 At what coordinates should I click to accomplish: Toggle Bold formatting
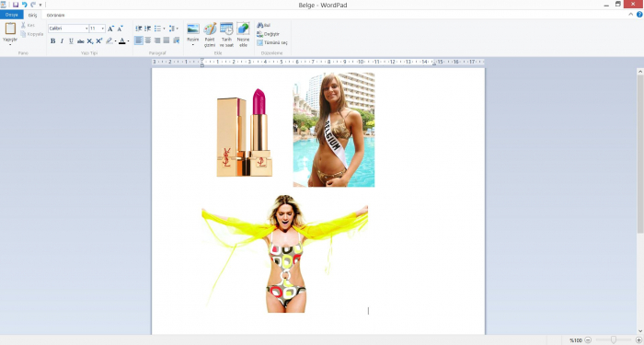(53, 41)
